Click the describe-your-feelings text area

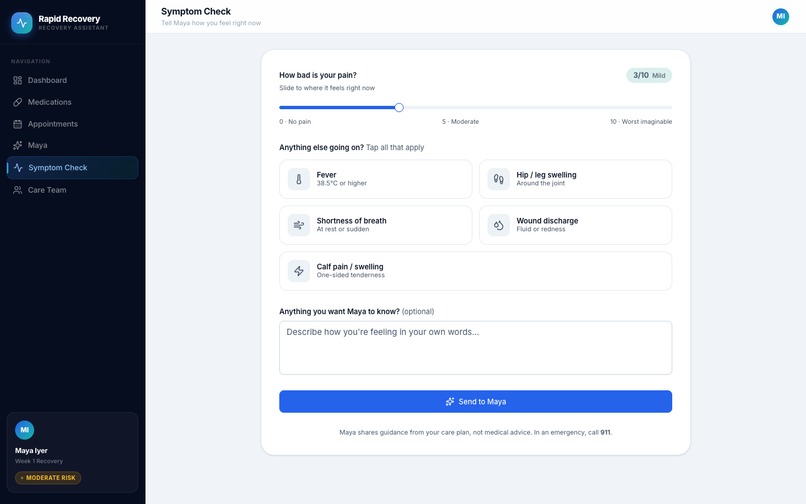pyautogui.click(x=475, y=348)
